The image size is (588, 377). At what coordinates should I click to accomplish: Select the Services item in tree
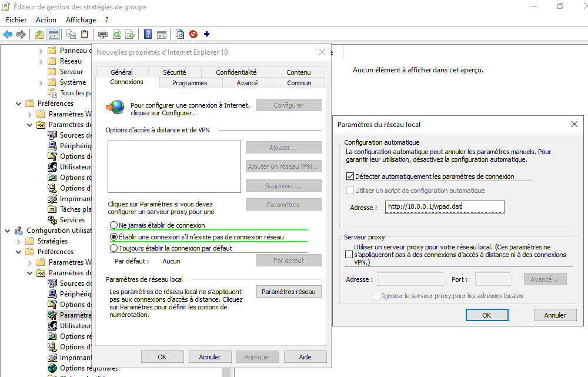pos(72,220)
